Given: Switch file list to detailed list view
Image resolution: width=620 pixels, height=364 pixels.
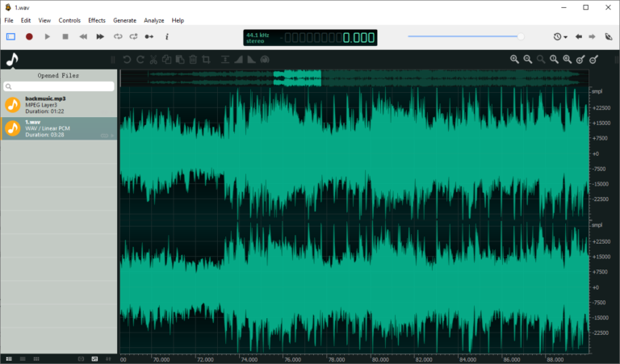Looking at the screenshot, I should click(9, 359).
